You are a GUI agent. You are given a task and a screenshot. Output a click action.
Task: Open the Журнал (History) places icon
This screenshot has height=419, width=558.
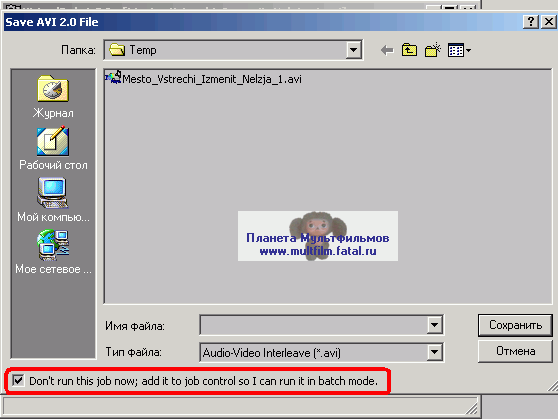53,96
